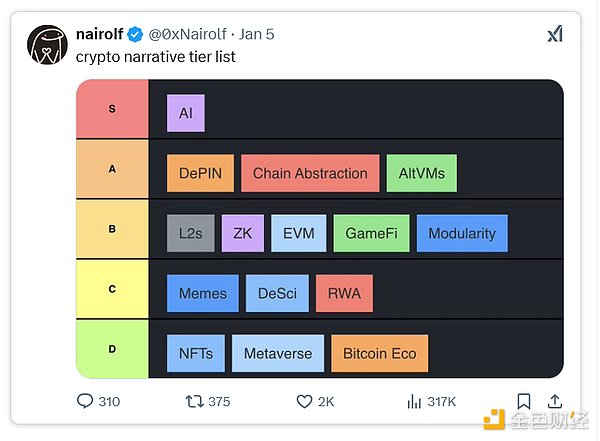Click the Bitcoin Eco tile
Viewport: 600px width, 441px height.
(x=379, y=353)
